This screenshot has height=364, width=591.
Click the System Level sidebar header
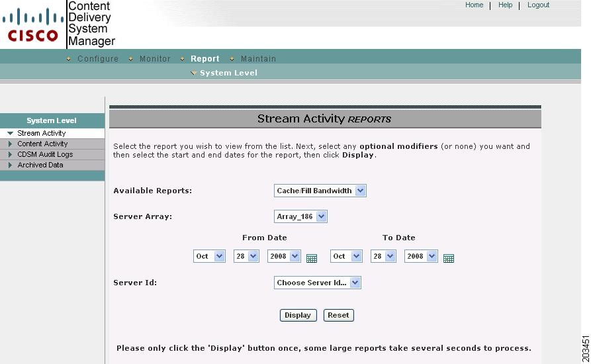(x=52, y=120)
